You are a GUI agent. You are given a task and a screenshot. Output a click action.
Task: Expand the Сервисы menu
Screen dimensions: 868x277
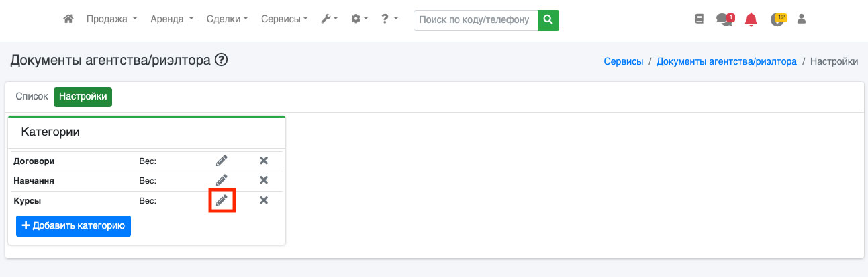[285, 19]
